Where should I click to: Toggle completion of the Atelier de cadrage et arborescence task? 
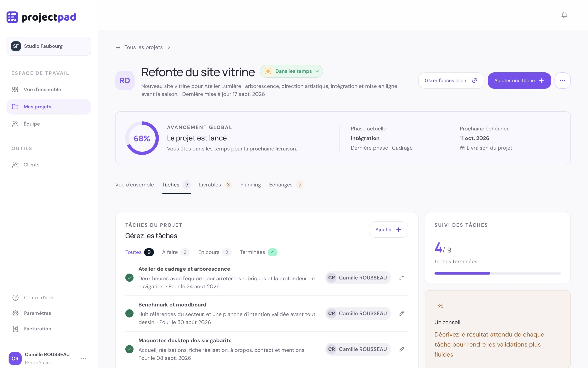coord(129,278)
